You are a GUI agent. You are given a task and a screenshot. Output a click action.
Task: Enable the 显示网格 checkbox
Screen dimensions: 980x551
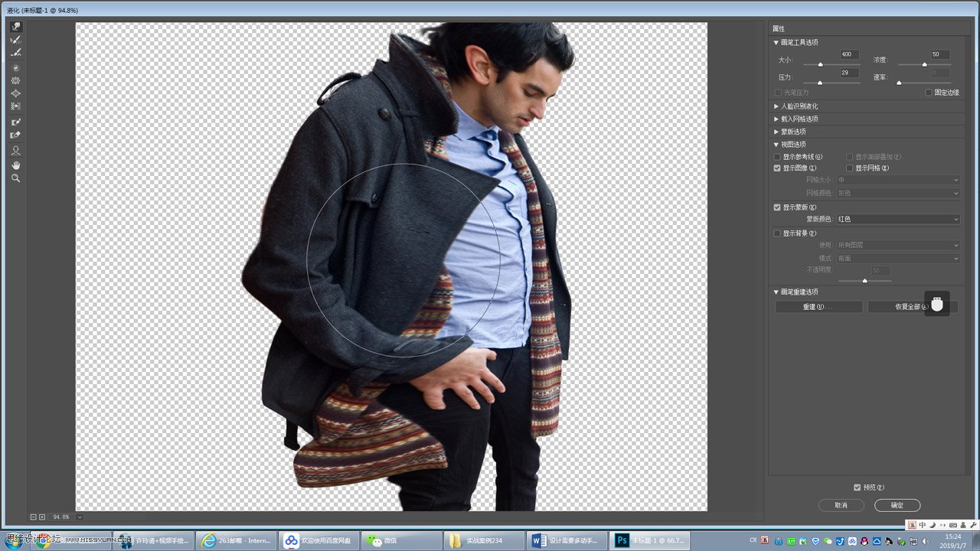pyautogui.click(x=850, y=168)
